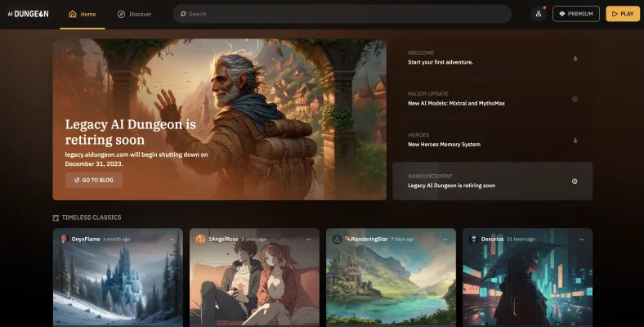644x327 pixels.
Task: Open options menu on WanderingStar's card
Action: tap(445, 240)
